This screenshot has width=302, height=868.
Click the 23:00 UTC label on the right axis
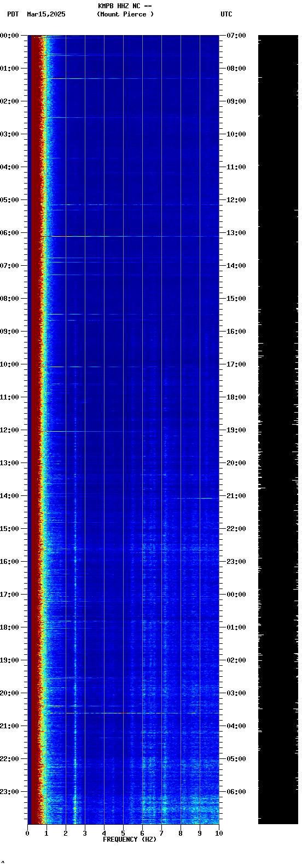(236, 562)
